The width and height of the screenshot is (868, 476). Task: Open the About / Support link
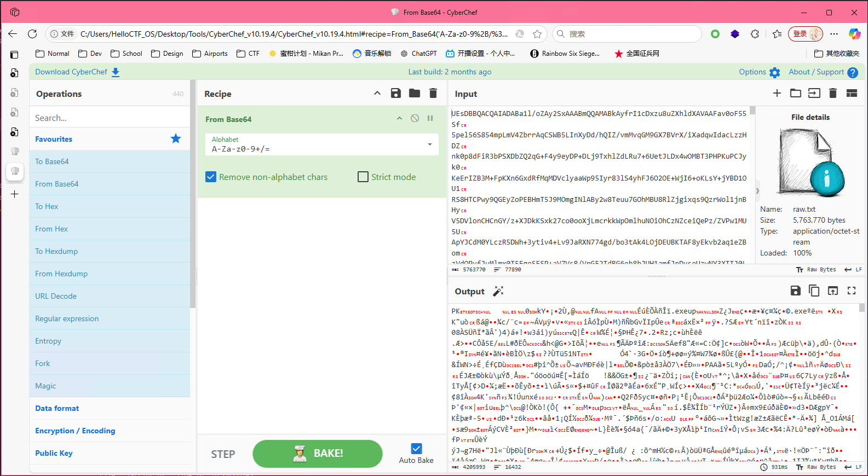(823, 72)
